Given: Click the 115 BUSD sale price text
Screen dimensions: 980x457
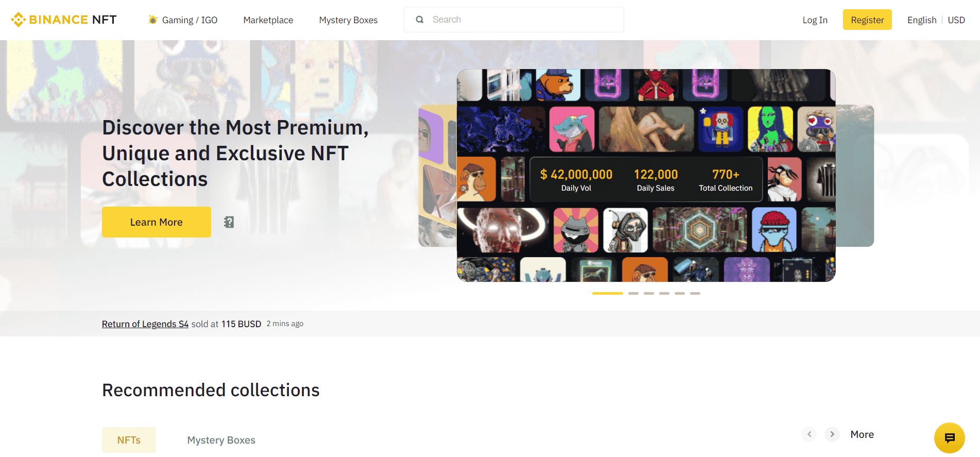Looking at the screenshot, I should tap(242, 324).
